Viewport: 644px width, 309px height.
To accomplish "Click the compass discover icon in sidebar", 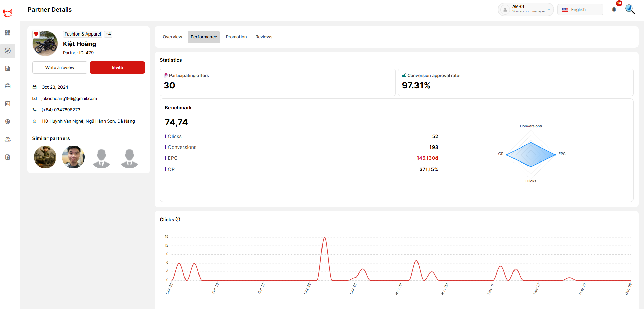I will [x=8, y=51].
